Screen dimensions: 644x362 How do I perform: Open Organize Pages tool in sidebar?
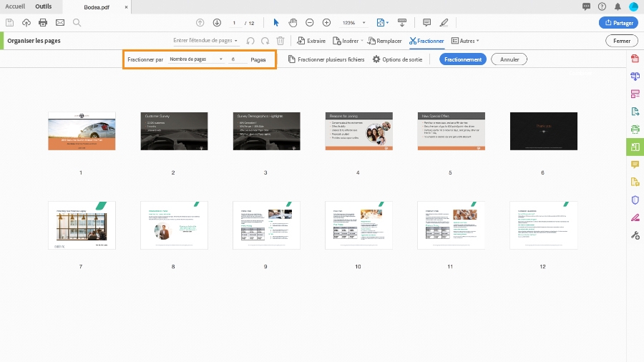[635, 147]
